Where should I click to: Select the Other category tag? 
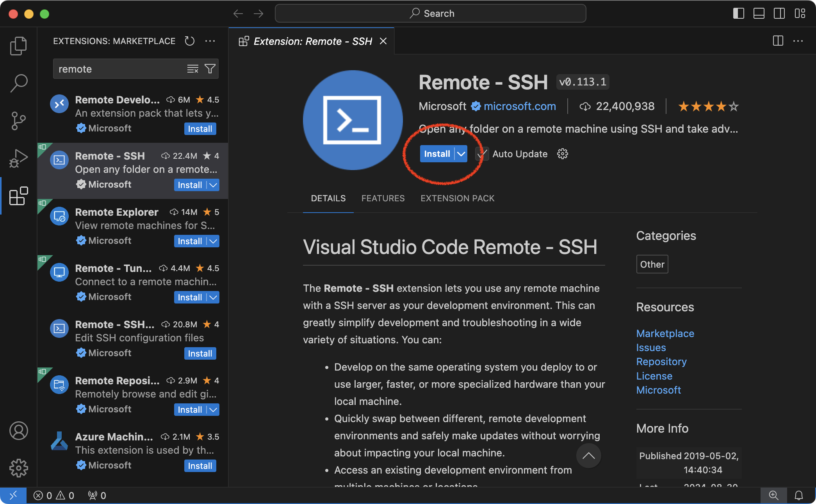[652, 264]
